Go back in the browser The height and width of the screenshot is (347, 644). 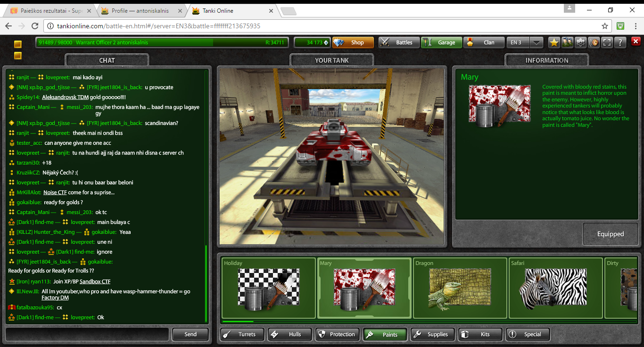pos(8,26)
